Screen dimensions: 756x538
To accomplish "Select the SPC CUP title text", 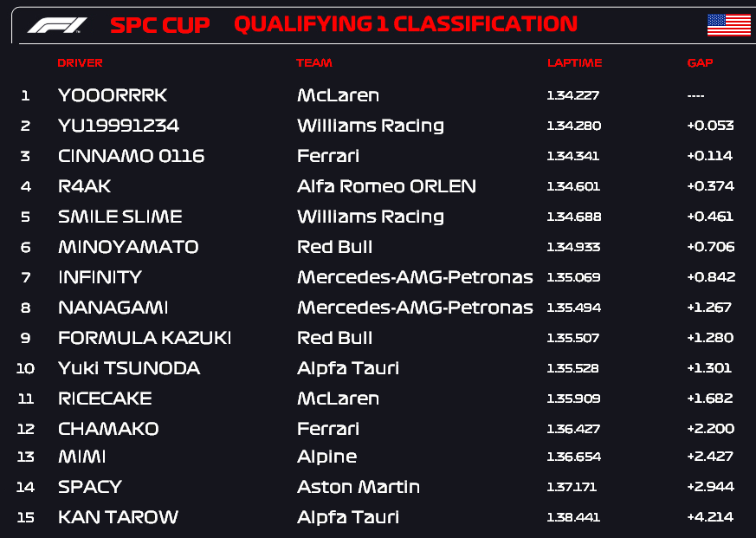I will coord(160,25).
